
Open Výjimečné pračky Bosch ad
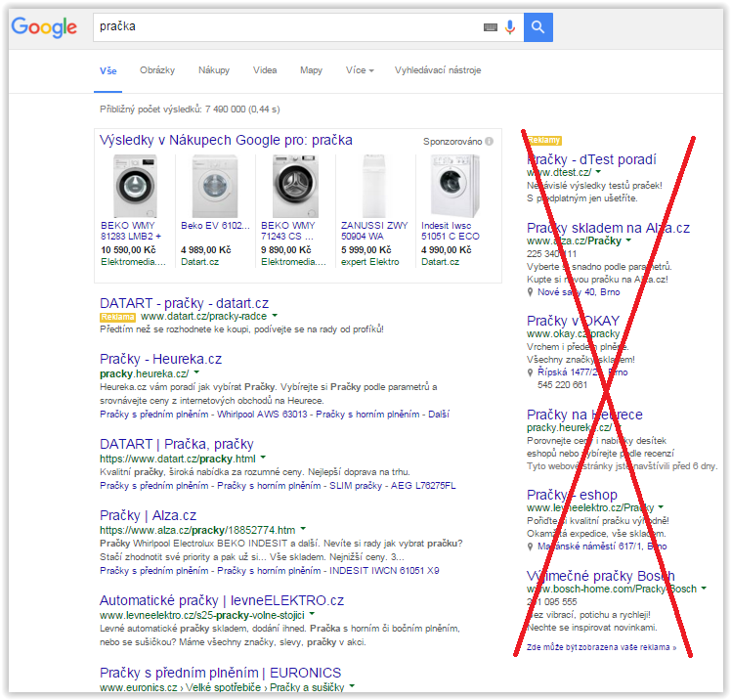coord(601,576)
